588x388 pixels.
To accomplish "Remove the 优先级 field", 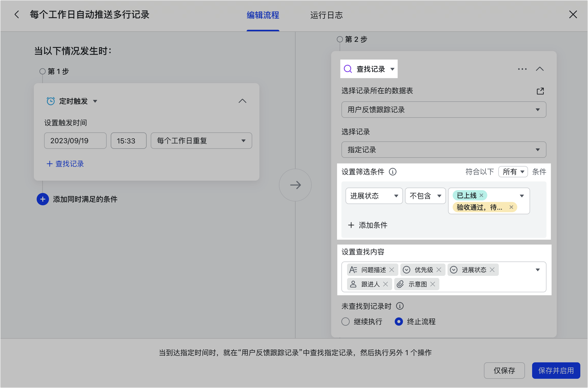I will point(439,270).
